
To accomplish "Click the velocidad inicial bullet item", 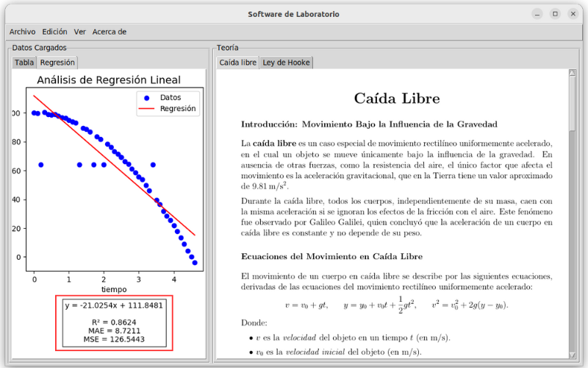I will [335, 353].
